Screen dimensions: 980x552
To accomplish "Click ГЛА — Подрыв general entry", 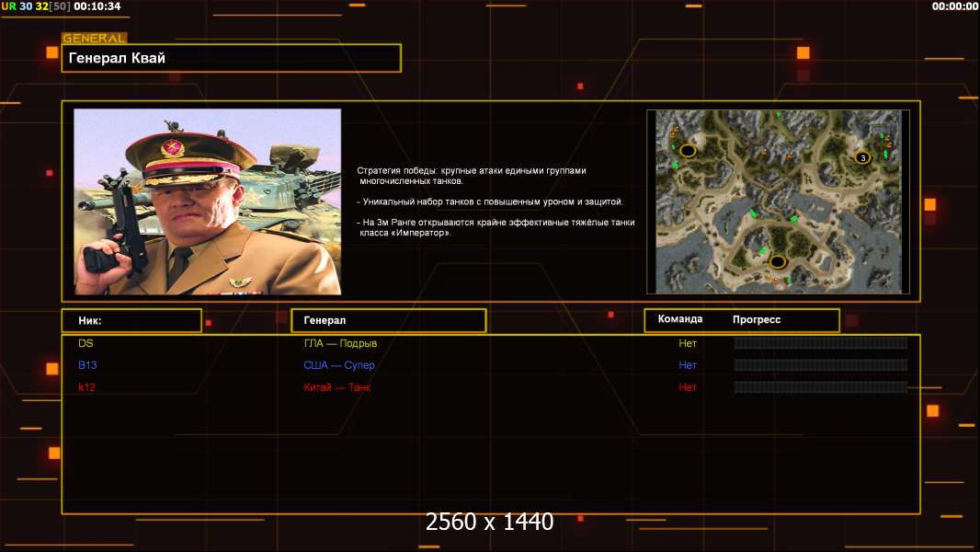I will (340, 343).
